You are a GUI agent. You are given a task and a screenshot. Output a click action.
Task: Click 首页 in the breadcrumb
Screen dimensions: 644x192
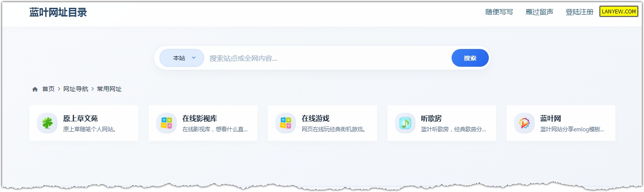point(48,89)
